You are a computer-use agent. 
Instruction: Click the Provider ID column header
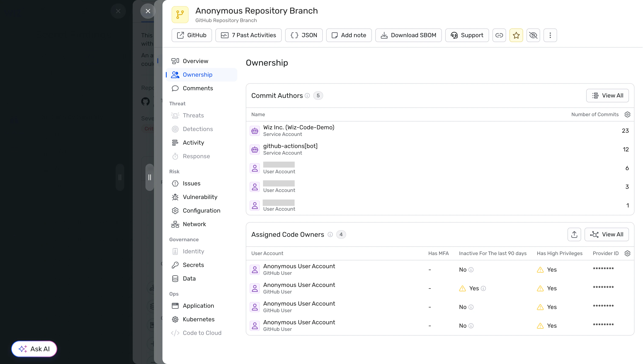click(x=605, y=254)
